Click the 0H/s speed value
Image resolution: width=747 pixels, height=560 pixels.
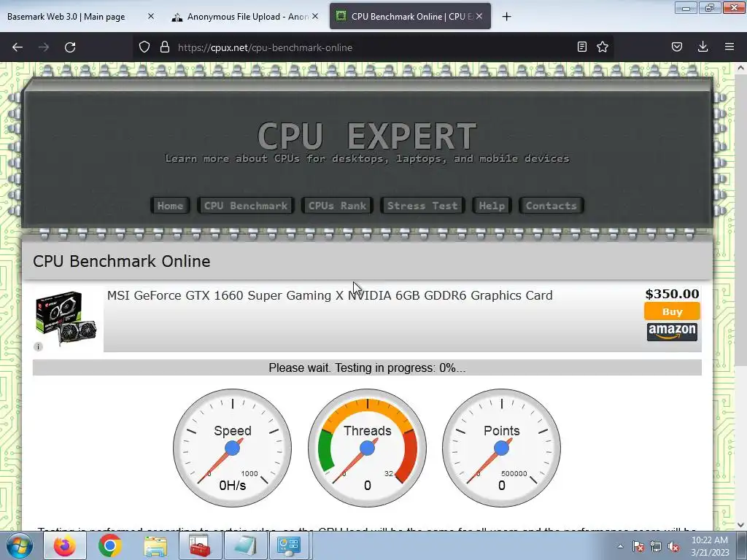233,485
